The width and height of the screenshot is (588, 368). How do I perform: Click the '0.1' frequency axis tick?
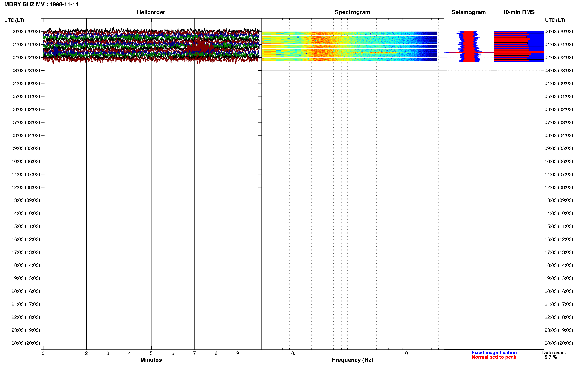tap(295, 353)
